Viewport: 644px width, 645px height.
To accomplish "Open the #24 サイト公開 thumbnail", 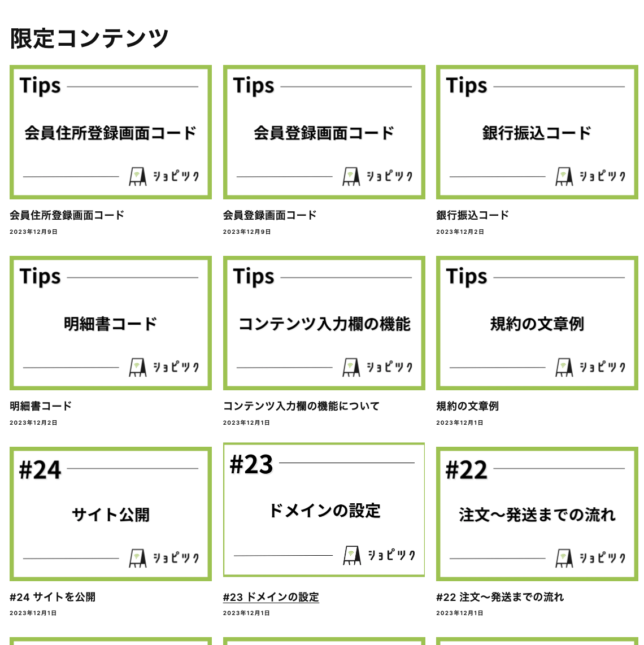I will [111, 514].
